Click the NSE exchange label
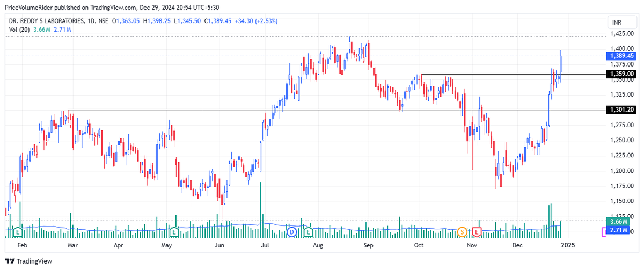This screenshot has height=270, width=644. click(105, 21)
